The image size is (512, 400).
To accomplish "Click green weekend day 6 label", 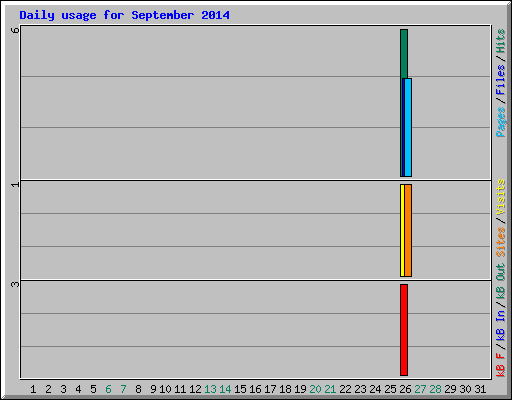I will tap(108, 389).
